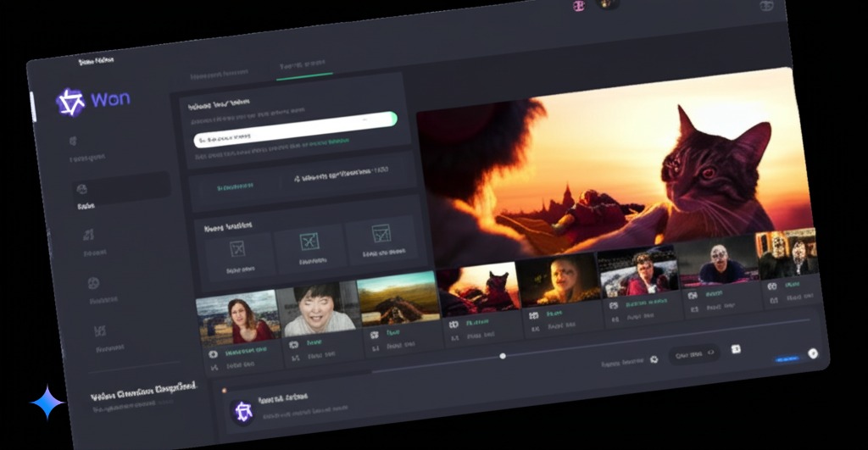Click camera icon under small cat thumbnail
Screen dimensions: 868x450
454,325
